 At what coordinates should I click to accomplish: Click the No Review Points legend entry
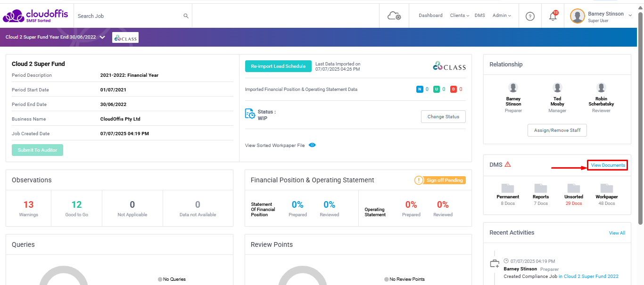pyautogui.click(x=405, y=279)
